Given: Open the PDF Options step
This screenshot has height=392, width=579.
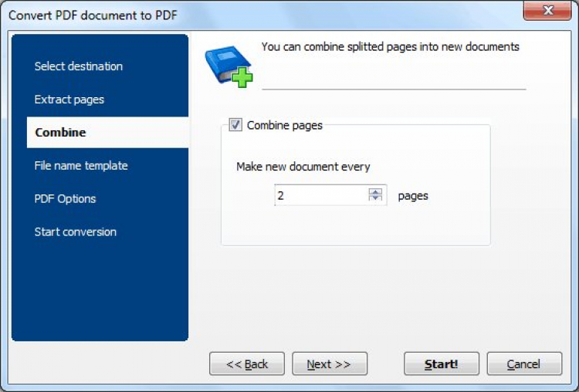Looking at the screenshot, I should tap(65, 199).
